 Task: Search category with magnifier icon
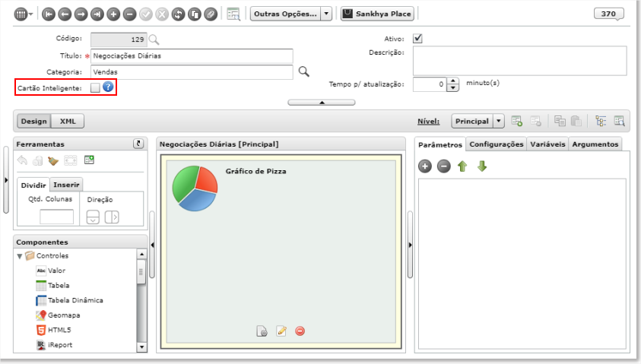tap(303, 71)
